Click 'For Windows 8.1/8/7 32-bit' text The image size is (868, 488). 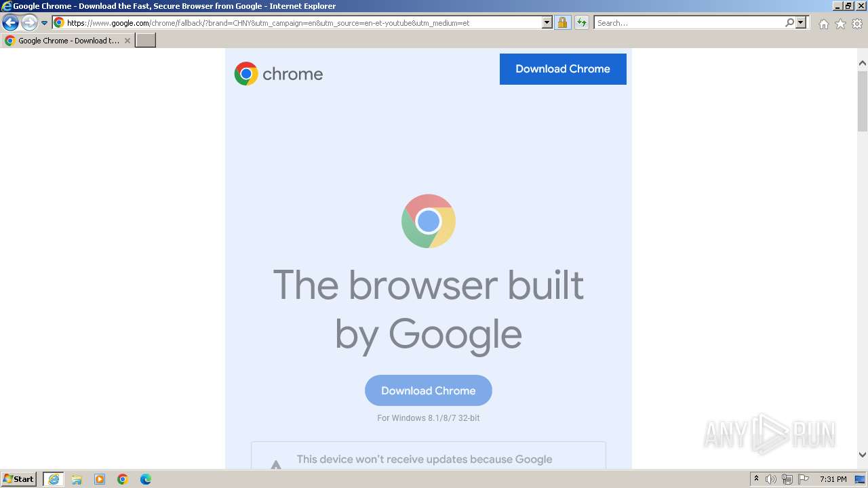429,418
